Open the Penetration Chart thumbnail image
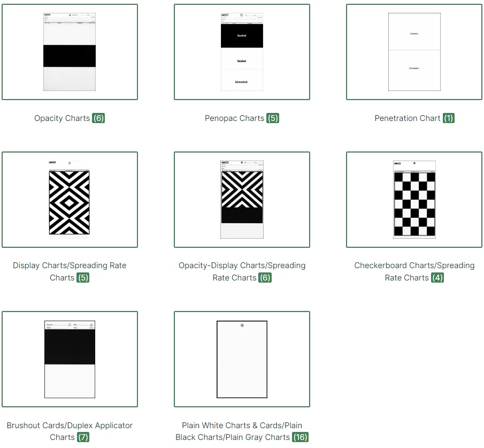This screenshot has height=448, width=484. pos(414,52)
